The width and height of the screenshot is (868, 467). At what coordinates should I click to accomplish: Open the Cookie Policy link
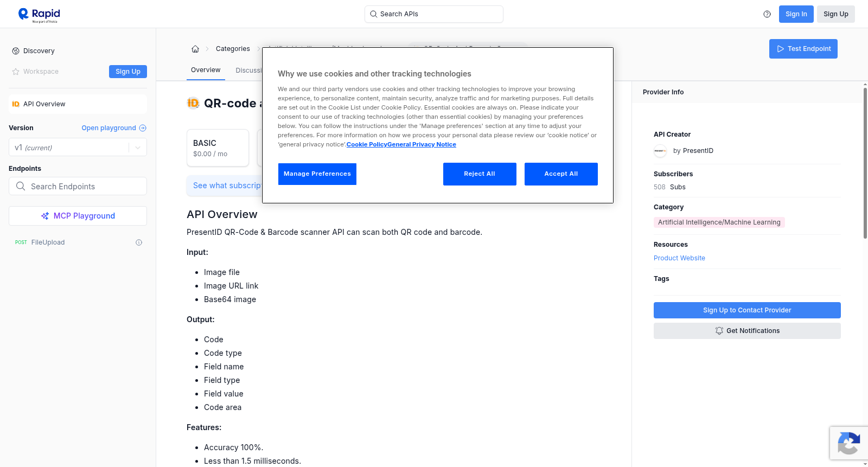[367, 144]
